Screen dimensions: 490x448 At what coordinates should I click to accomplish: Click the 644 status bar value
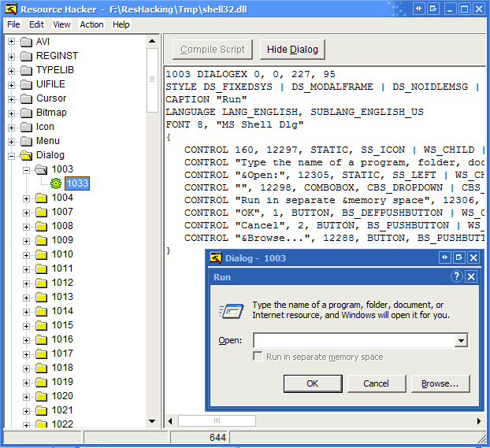217,438
